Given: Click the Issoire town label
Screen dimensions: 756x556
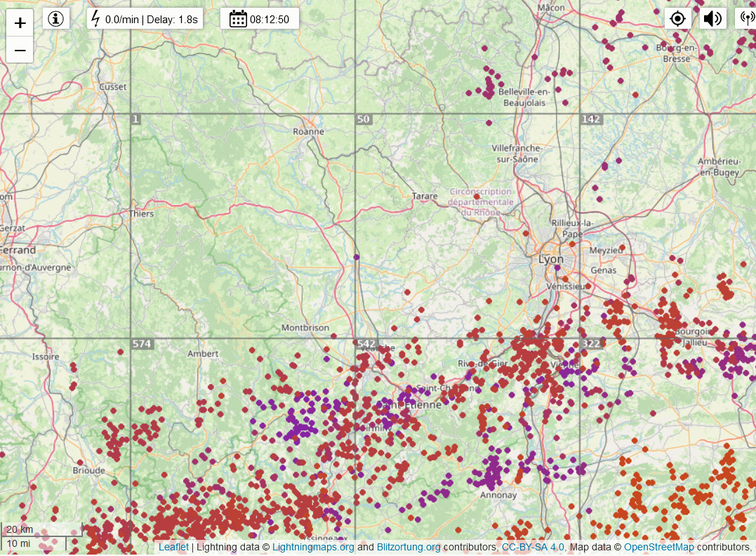Looking at the screenshot, I should pos(46,357).
